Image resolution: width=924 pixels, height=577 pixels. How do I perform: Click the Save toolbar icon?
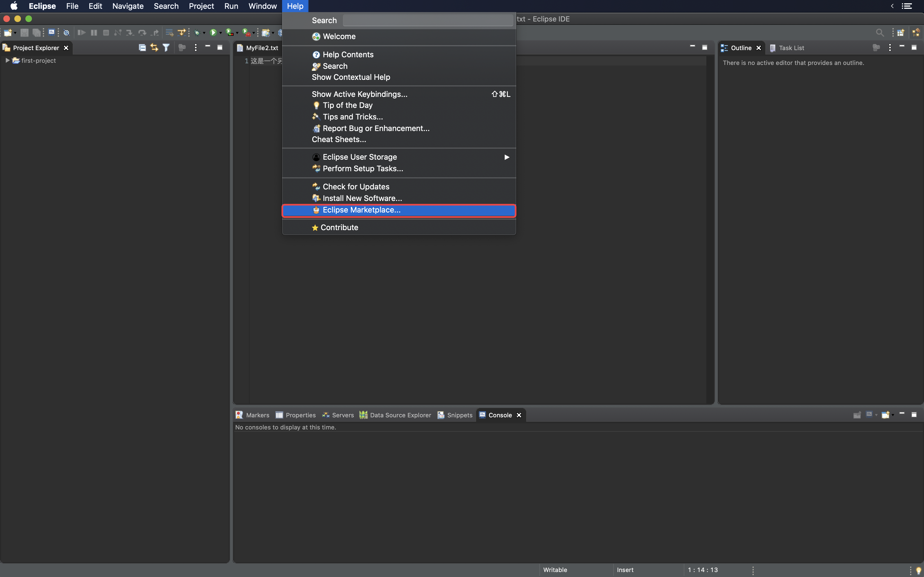point(25,33)
